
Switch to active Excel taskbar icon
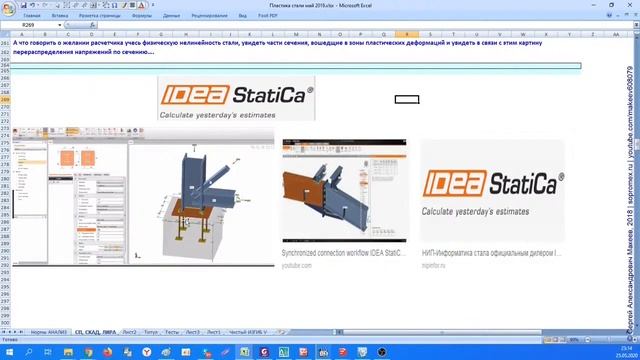[x=245, y=352]
